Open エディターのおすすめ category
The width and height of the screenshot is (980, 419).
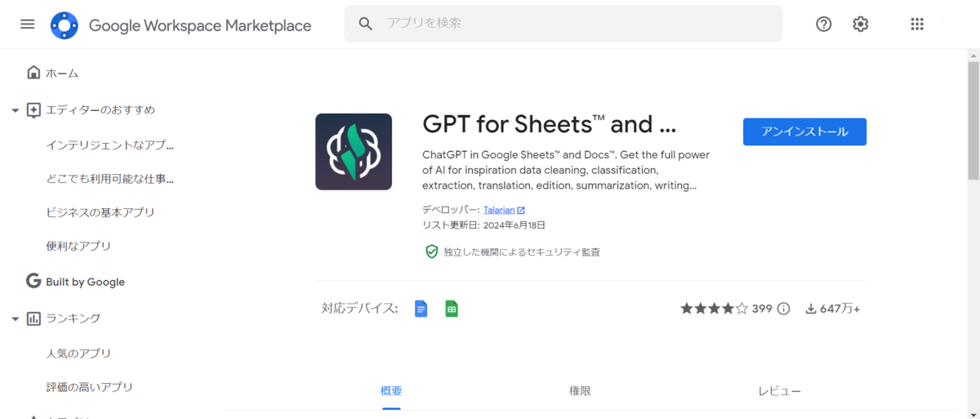point(100,109)
